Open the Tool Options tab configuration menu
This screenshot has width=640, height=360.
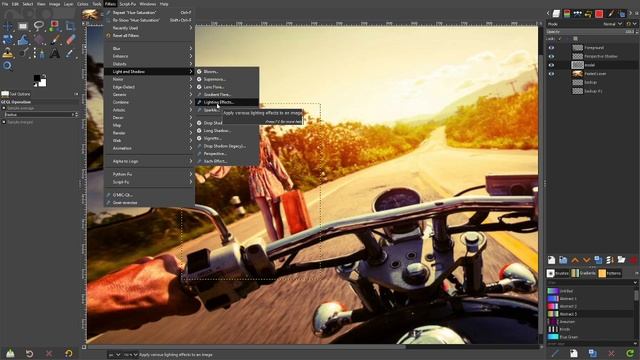tap(76, 94)
